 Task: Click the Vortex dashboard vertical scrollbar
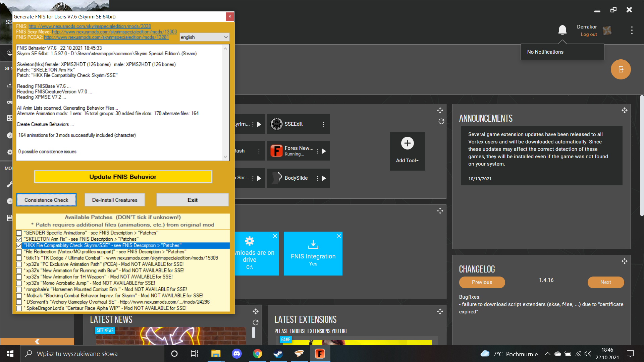(642, 156)
